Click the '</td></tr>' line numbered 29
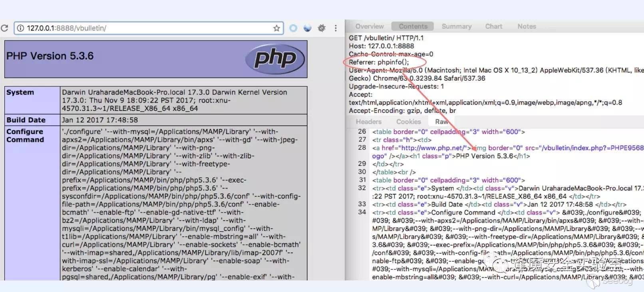Viewport: 644px width, 292px height. tap(388, 164)
